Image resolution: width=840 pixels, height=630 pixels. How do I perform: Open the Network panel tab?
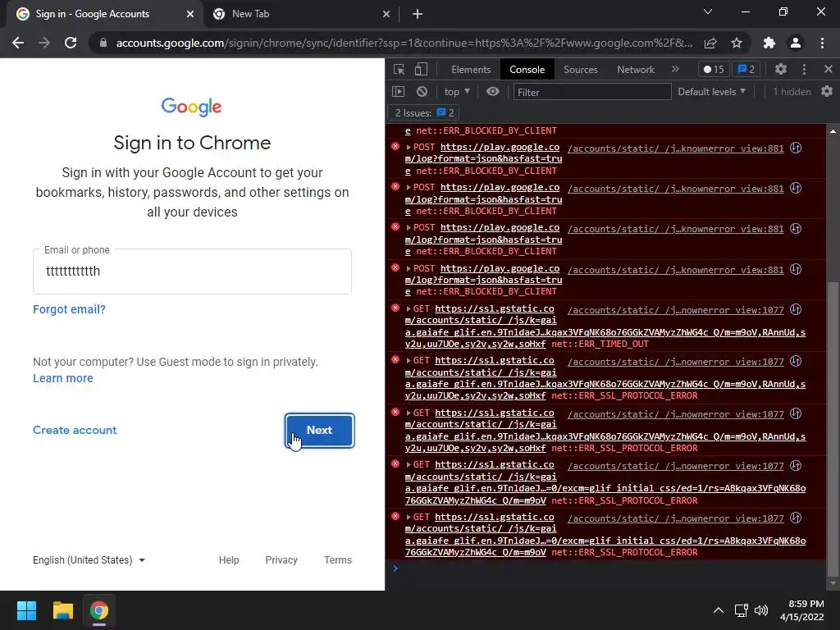[636, 70]
